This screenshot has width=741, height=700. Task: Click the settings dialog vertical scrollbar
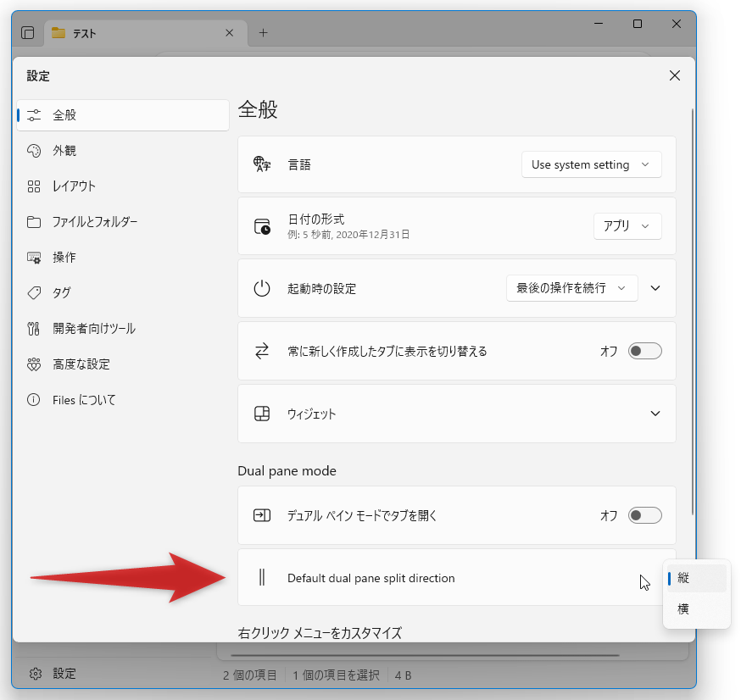692,312
